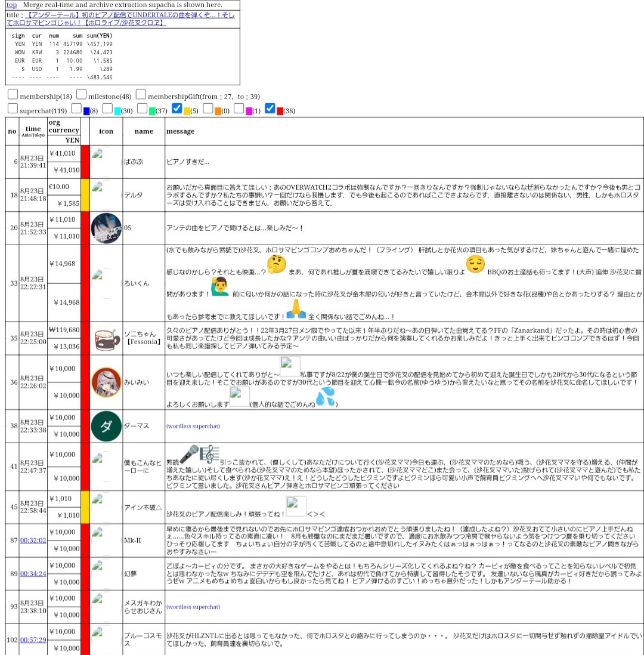Click the microphone emoji in row 41 message
This screenshot has width=644, height=655.
(189, 454)
